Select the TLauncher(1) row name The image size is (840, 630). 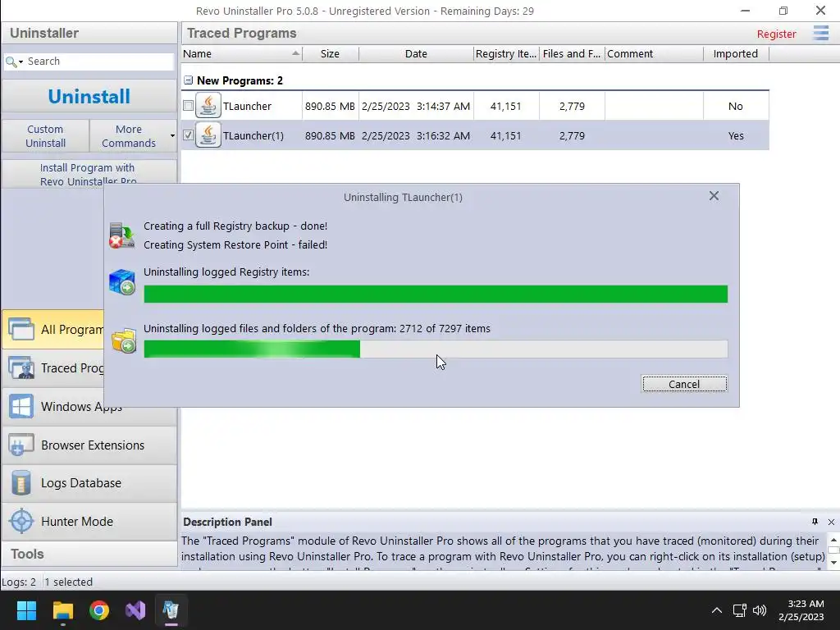(x=253, y=135)
